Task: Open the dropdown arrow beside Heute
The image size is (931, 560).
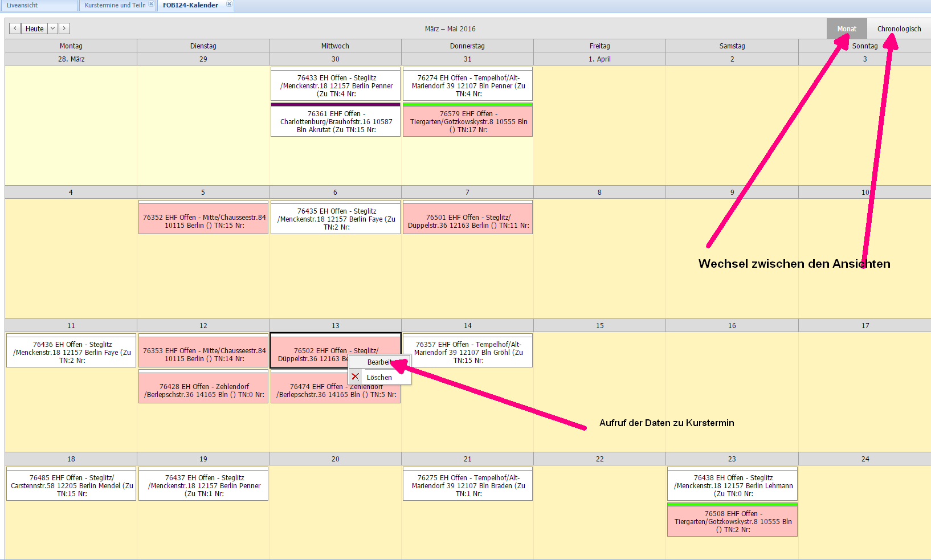Action: coord(52,28)
